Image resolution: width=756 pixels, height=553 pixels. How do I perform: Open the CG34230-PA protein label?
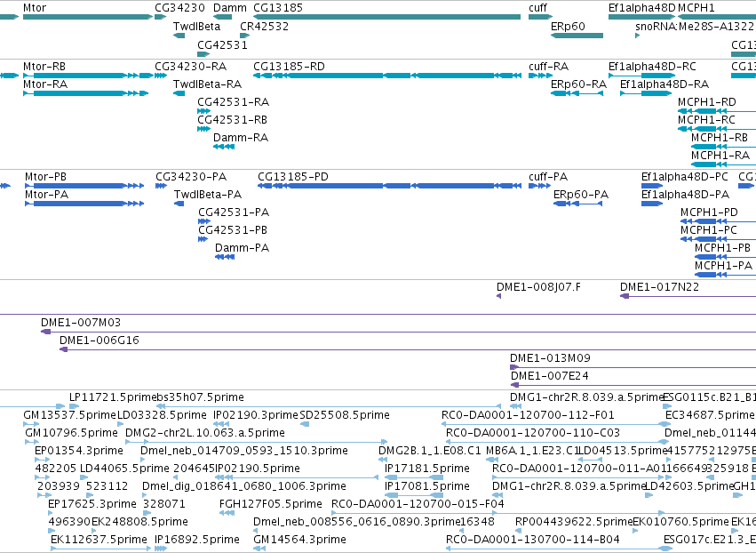pyautogui.click(x=191, y=177)
